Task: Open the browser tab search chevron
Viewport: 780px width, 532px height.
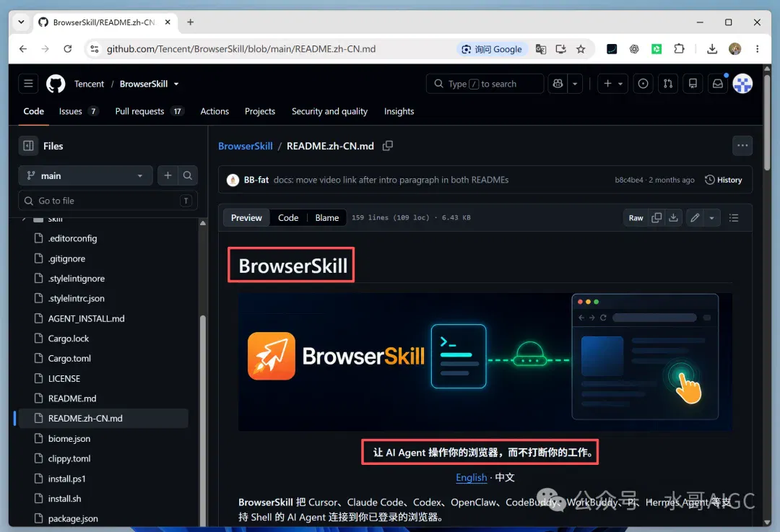Action: pyautogui.click(x=21, y=22)
